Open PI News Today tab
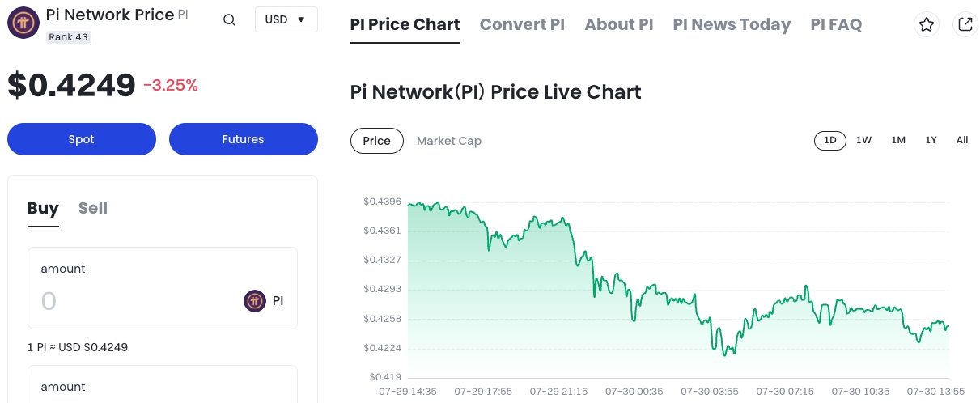Viewport: 980px width, 403px height. (x=731, y=24)
